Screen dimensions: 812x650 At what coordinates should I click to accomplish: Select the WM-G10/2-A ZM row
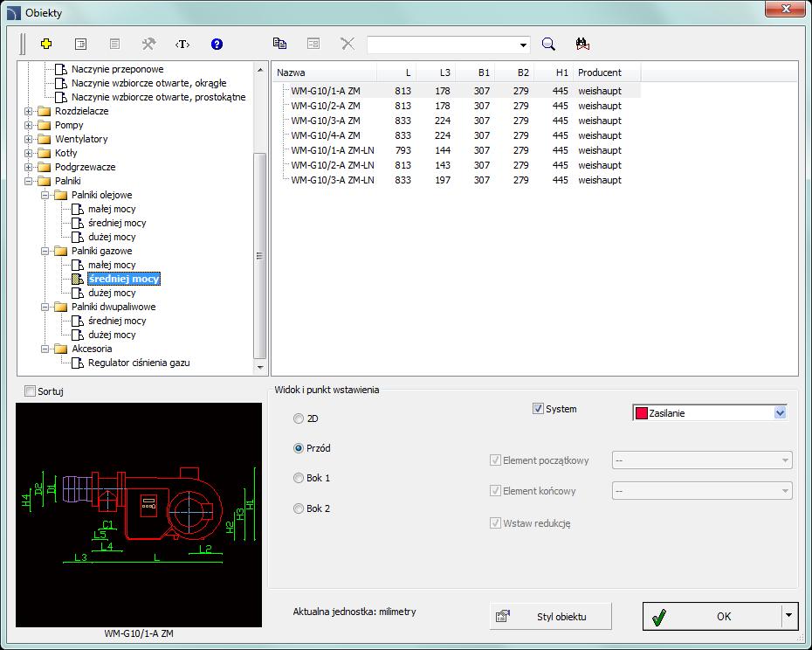(457, 106)
